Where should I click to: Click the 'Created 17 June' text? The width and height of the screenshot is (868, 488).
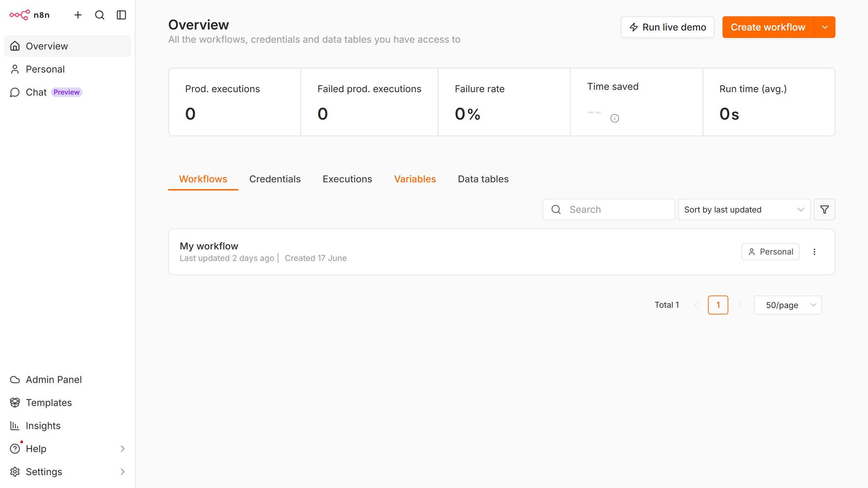pos(316,258)
